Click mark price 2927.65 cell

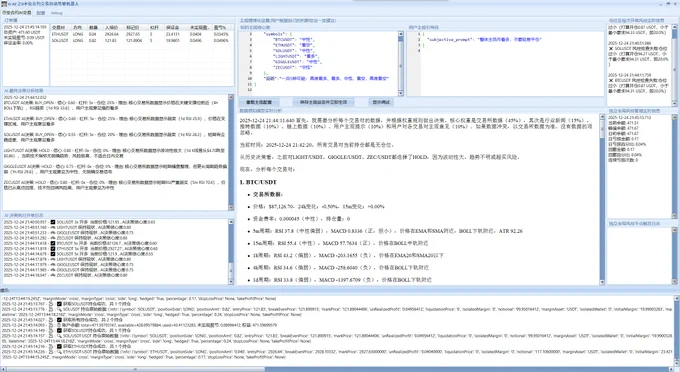click(x=133, y=34)
